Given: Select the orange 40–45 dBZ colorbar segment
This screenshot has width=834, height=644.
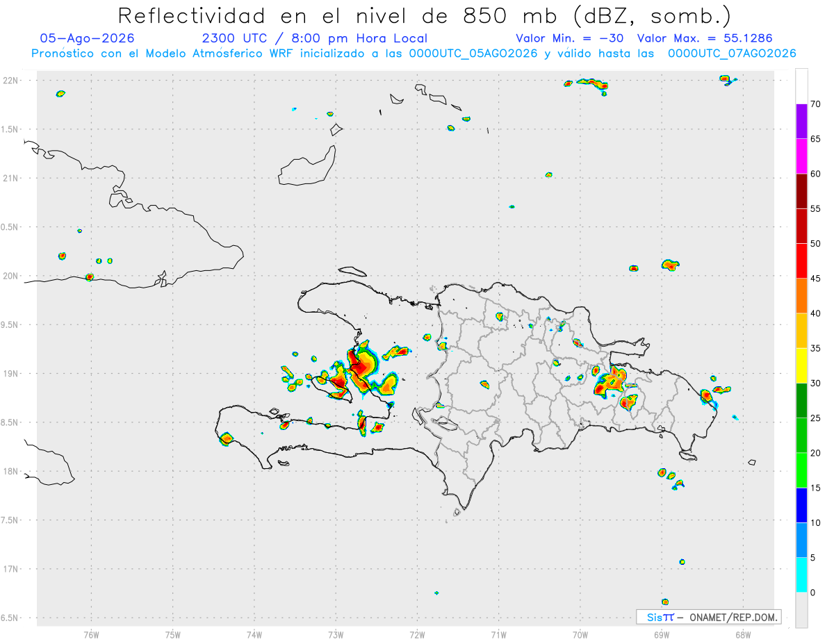Looking at the screenshot, I should (801, 296).
